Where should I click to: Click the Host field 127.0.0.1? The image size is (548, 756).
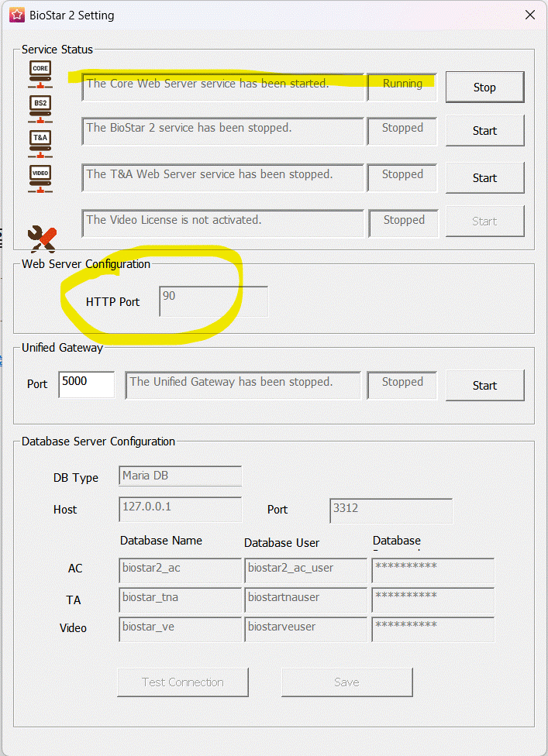tap(180, 510)
